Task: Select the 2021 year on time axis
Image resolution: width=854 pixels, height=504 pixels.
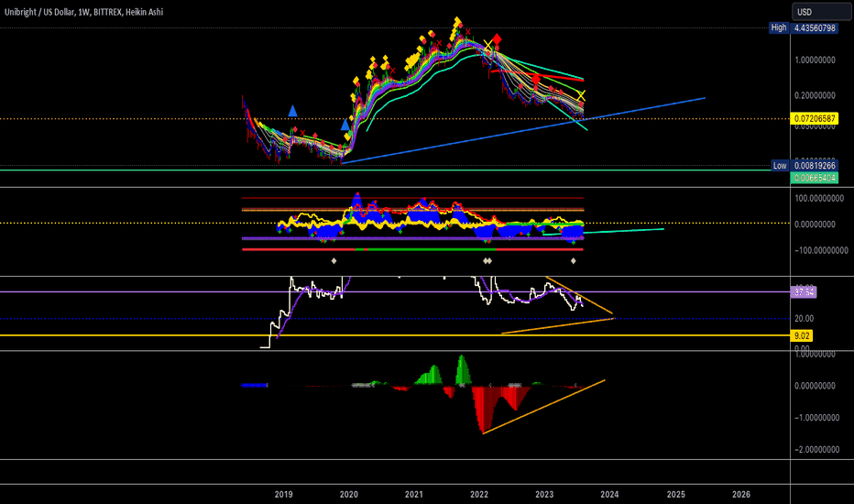Action: 414,494
